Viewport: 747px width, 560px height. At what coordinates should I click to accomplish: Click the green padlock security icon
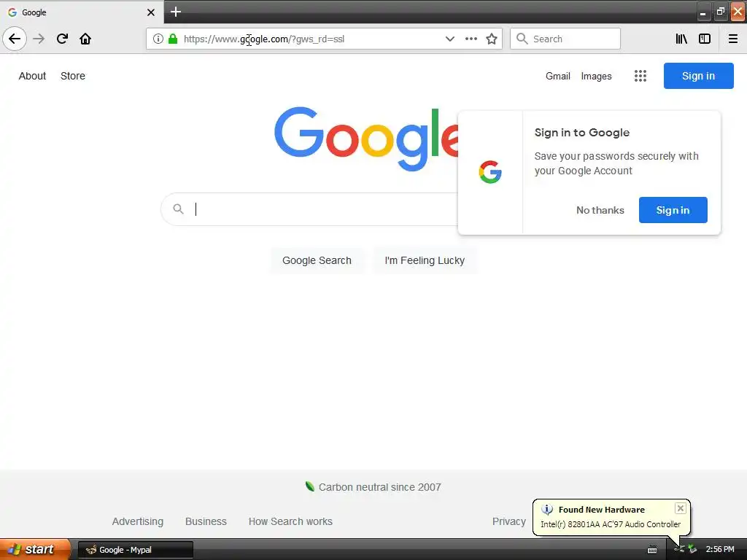coord(173,39)
